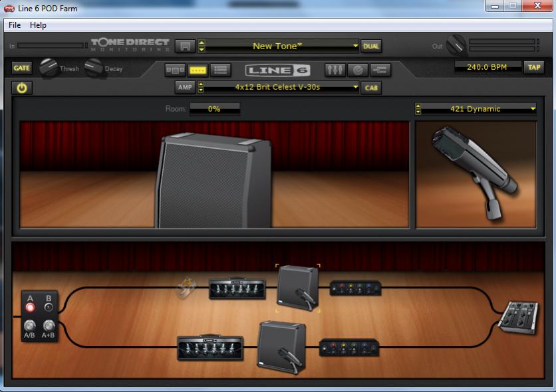Click the Out volume knob

tap(456, 45)
